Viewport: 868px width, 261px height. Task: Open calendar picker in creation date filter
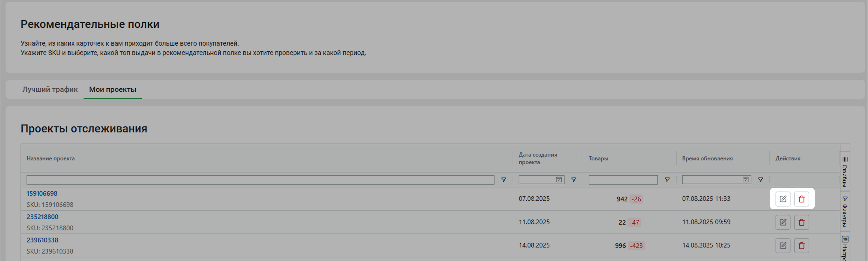559,180
